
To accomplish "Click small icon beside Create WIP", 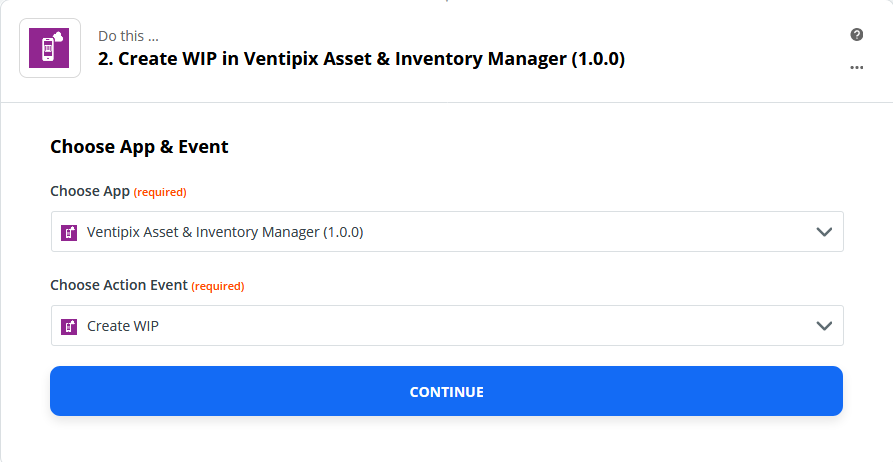I will (x=69, y=326).
